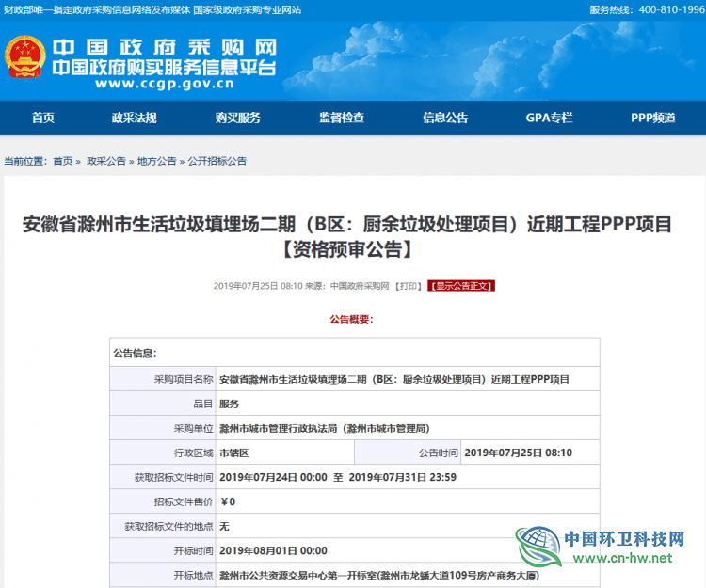Click the 获取招标文件时间 date range value
The width and height of the screenshot is (706, 588).
tap(338, 477)
